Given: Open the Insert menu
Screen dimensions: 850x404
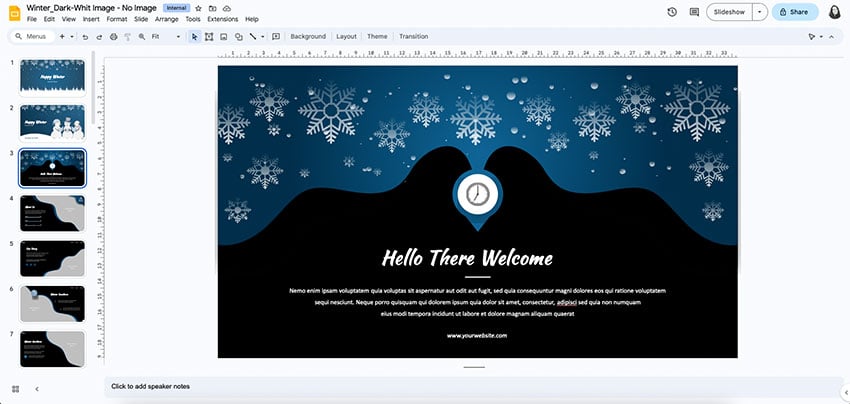Looking at the screenshot, I should coord(91,19).
